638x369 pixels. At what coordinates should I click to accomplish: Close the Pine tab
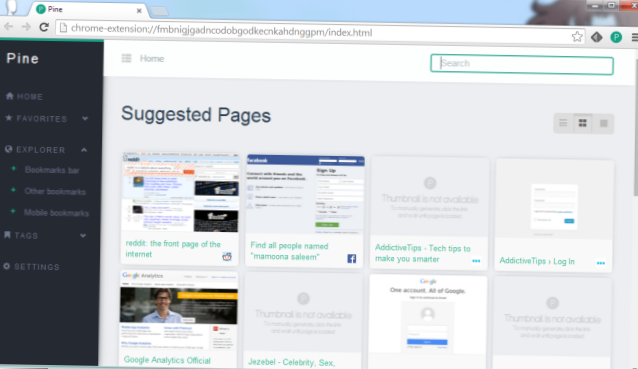tap(139, 11)
